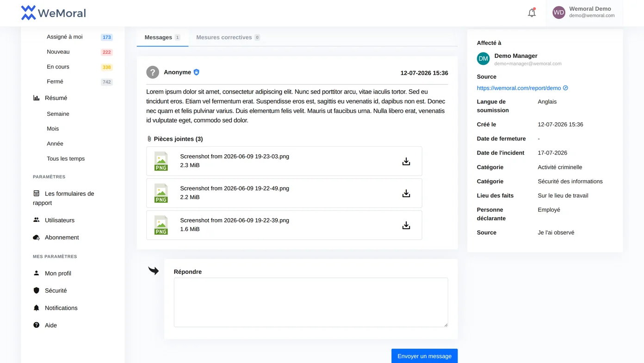
Task: Download Screenshot 19-22-49.png
Action: pos(406,194)
